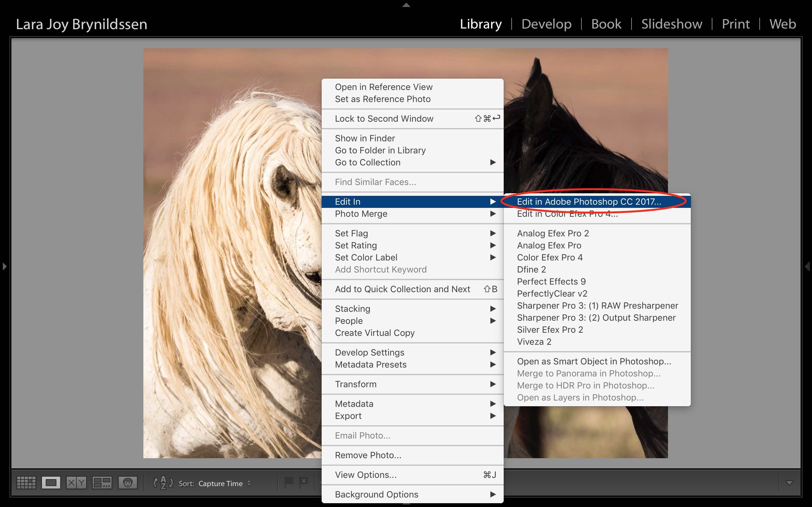The image size is (812, 507).
Task: Switch to Survey view
Action: pyautogui.click(x=102, y=483)
